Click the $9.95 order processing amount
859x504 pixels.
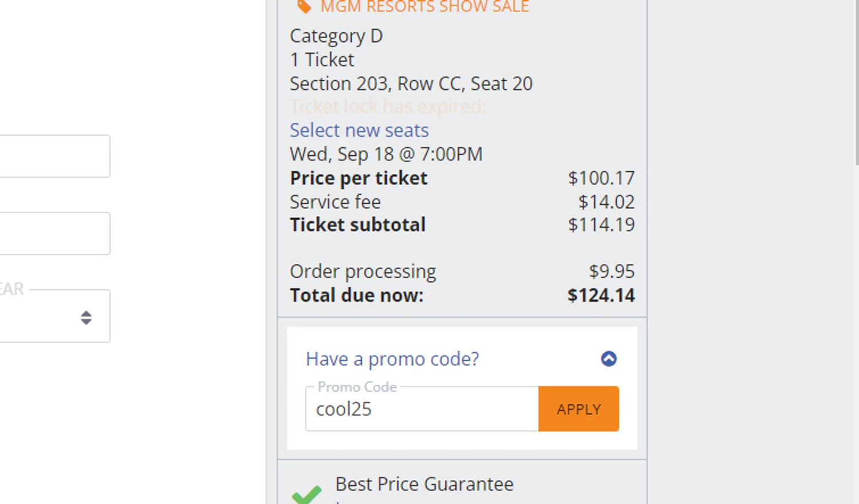click(612, 271)
